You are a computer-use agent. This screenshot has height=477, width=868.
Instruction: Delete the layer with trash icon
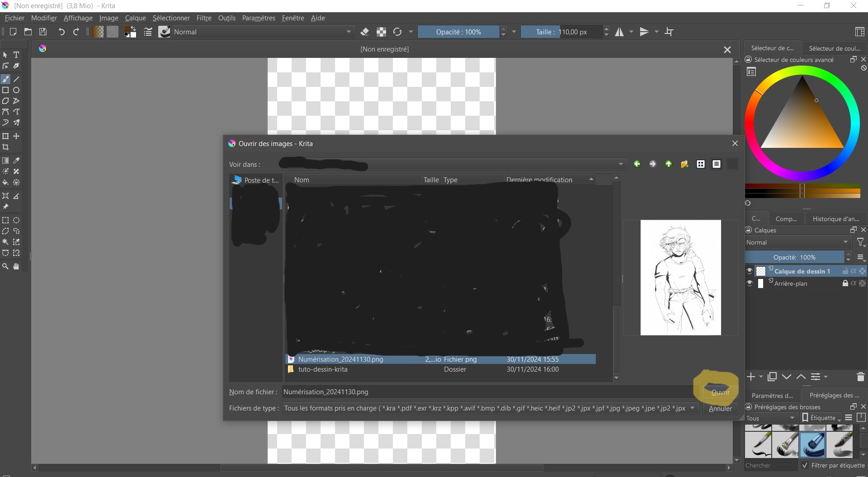(x=860, y=377)
